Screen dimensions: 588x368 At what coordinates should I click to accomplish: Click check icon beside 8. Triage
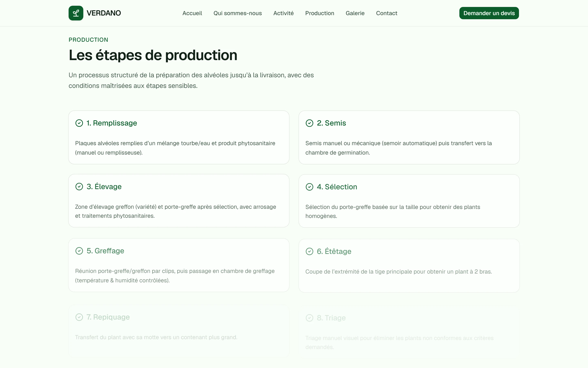coord(309,318)
